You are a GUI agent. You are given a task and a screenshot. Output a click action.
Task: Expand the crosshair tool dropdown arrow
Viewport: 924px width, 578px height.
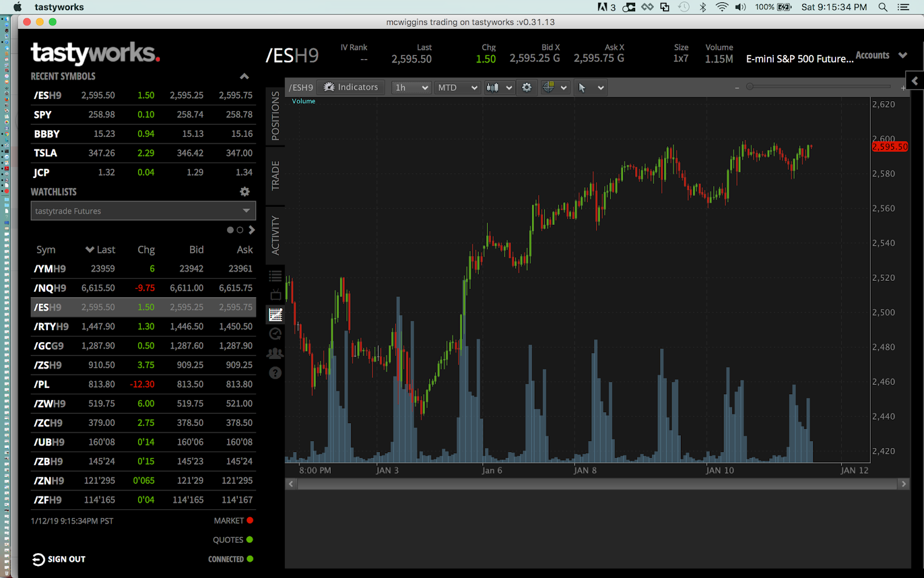(564, 88)
